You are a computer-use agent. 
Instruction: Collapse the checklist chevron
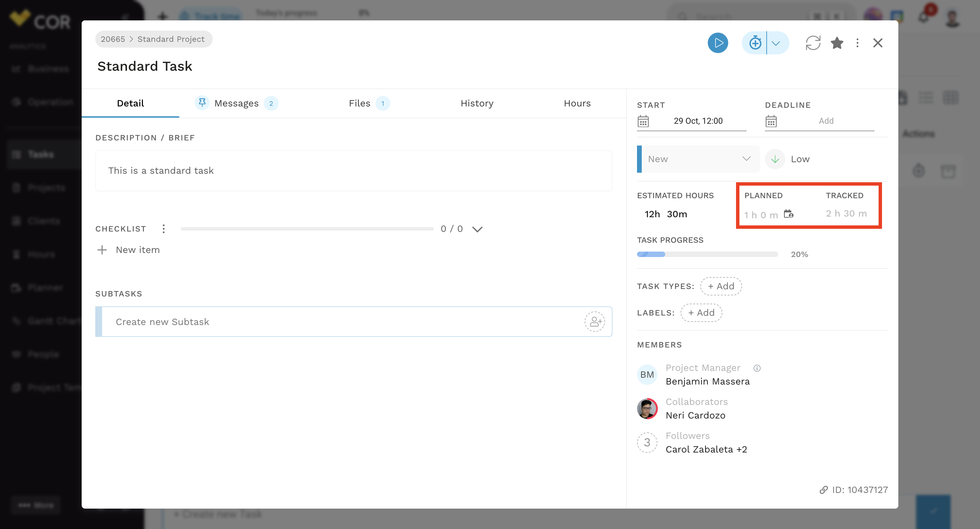pos(477,229)
